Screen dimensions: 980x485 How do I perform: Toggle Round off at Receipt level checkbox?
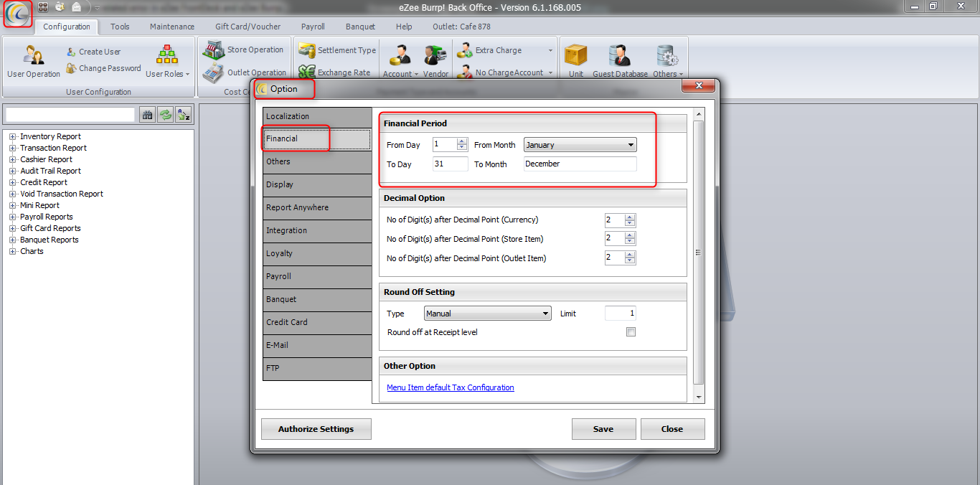tap(631, 332)
